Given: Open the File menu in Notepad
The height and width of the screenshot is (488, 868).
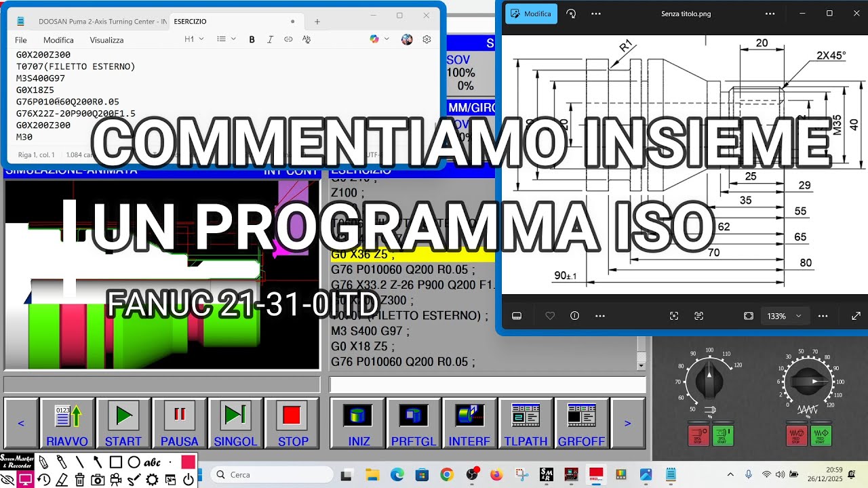Looking at the screenshot, I should click(21, 40).
